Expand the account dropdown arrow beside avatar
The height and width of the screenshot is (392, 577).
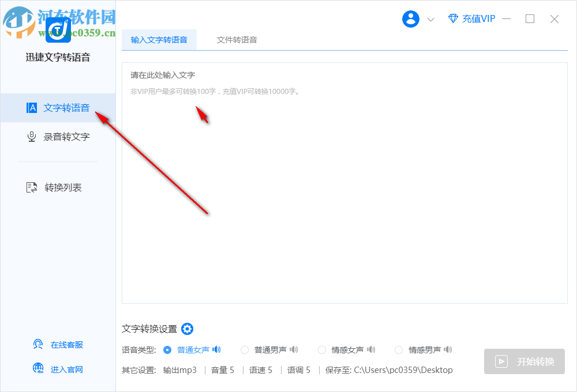tap(430, 19)
